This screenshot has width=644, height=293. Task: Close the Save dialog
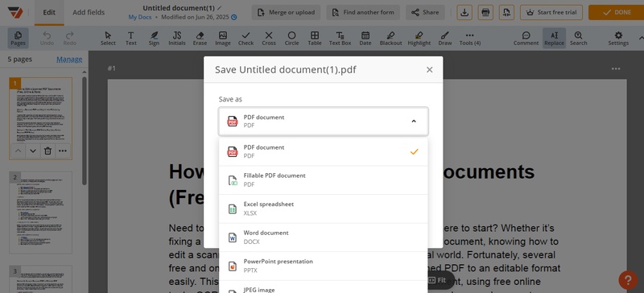[x=430, y=70]
